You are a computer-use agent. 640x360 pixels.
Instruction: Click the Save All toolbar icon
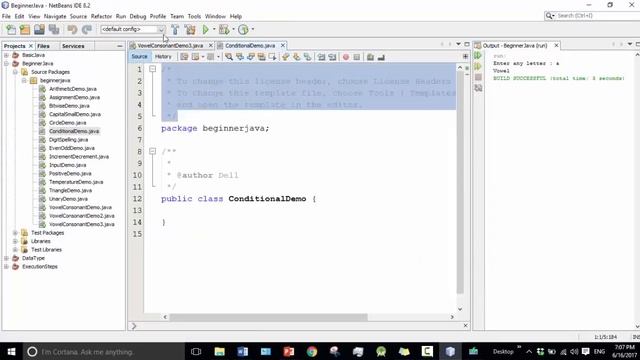click(x=54, y=29)
